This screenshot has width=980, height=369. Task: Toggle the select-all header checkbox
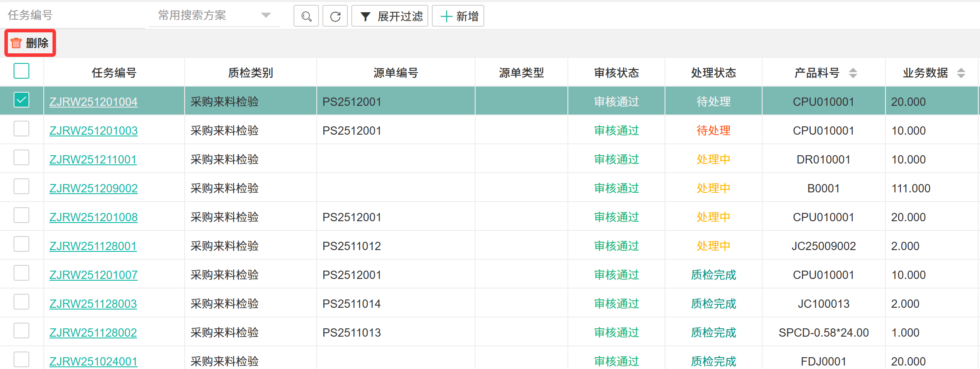tap(21, 71)
